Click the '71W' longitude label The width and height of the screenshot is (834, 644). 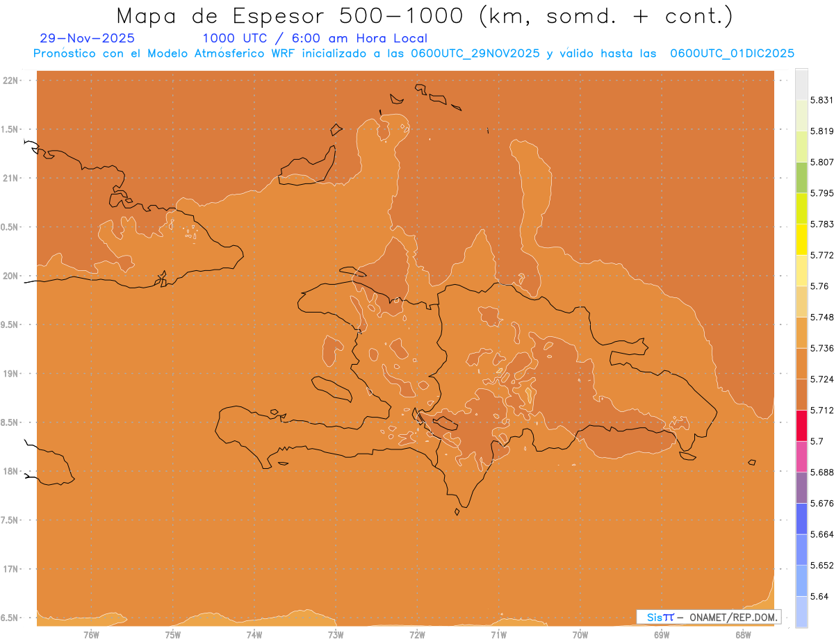click(498, 635)
